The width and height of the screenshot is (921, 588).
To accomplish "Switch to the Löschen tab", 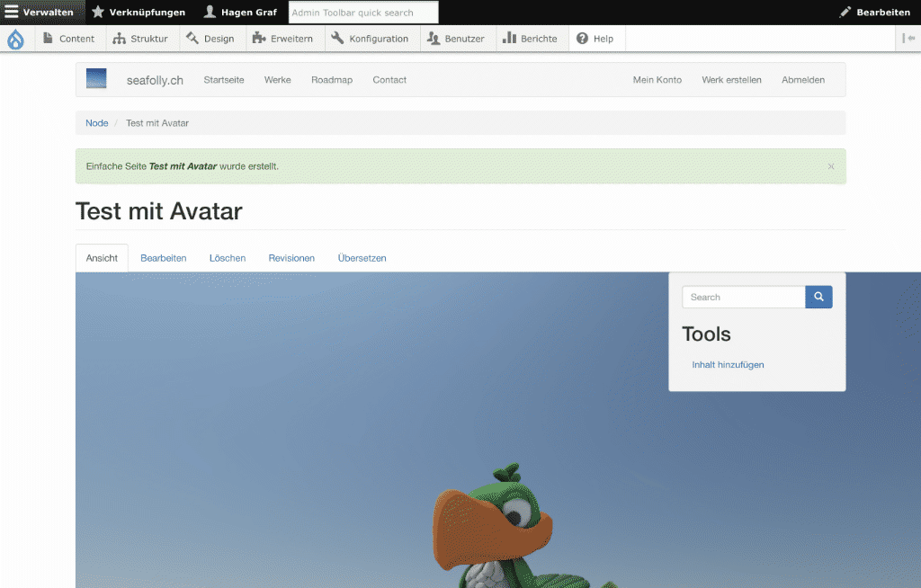I will coord(228,258).
